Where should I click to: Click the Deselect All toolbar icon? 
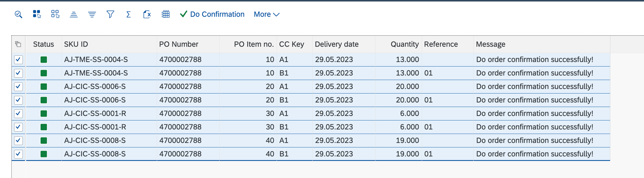(x=55, y=14)
